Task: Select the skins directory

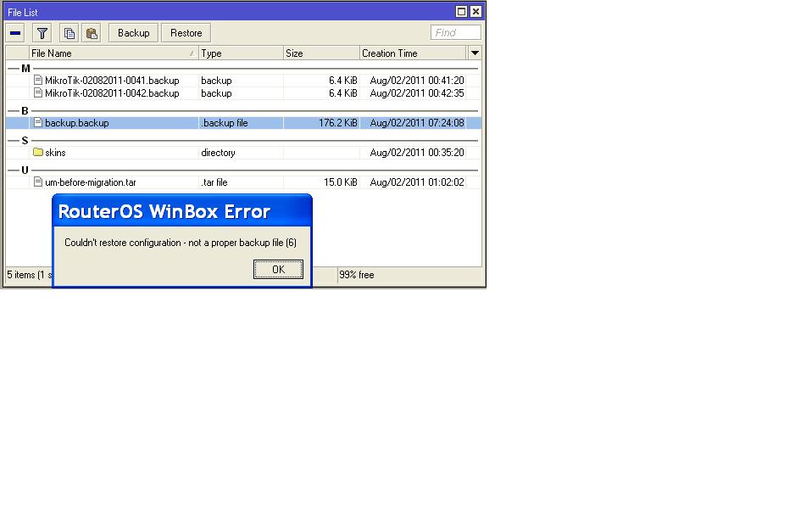Action: [x=55, y=153]
